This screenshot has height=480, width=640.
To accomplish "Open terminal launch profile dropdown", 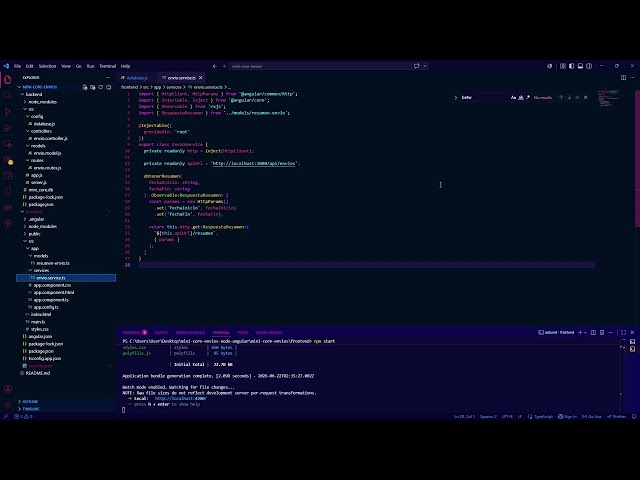I will click(586, 332).
